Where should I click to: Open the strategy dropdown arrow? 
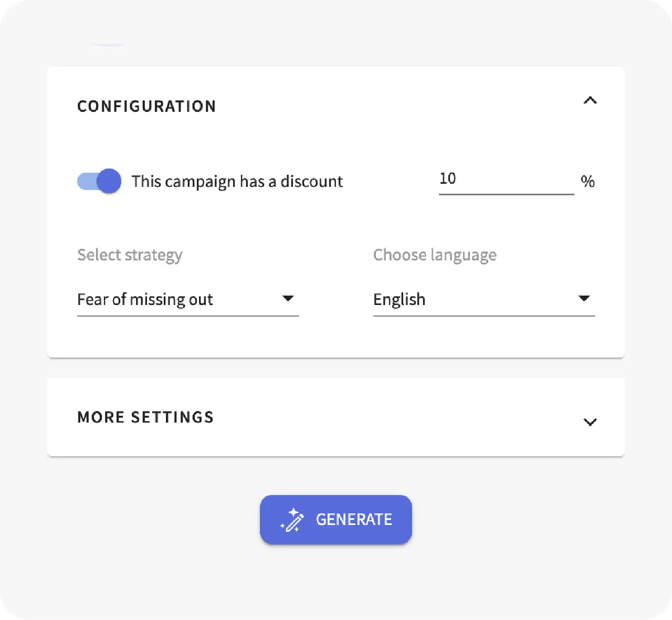click(288, 298)
